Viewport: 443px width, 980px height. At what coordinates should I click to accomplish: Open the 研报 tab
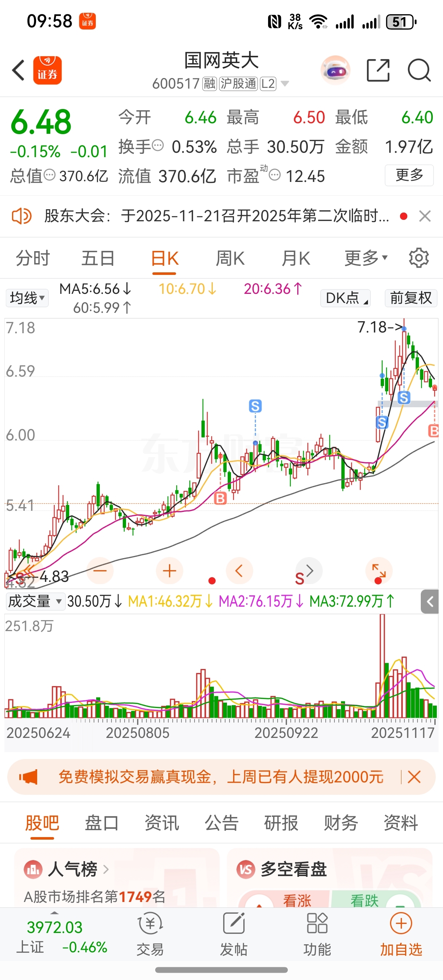281,823
